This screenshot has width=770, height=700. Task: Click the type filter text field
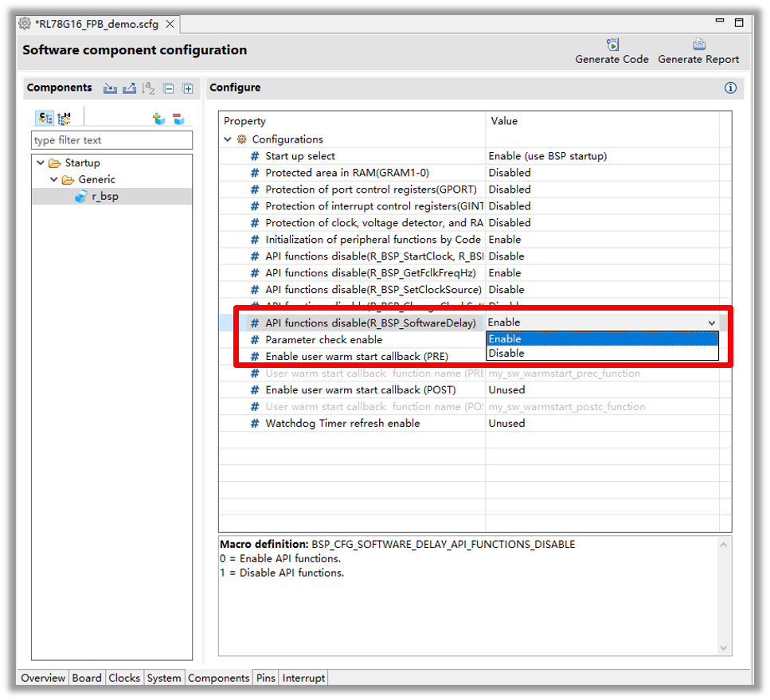click(x=112, y=140)
